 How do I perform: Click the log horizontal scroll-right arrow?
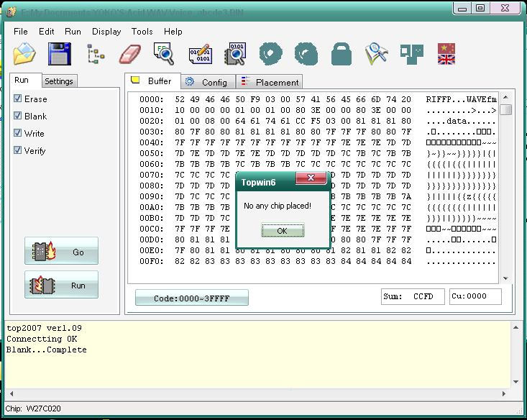point(503,393)
